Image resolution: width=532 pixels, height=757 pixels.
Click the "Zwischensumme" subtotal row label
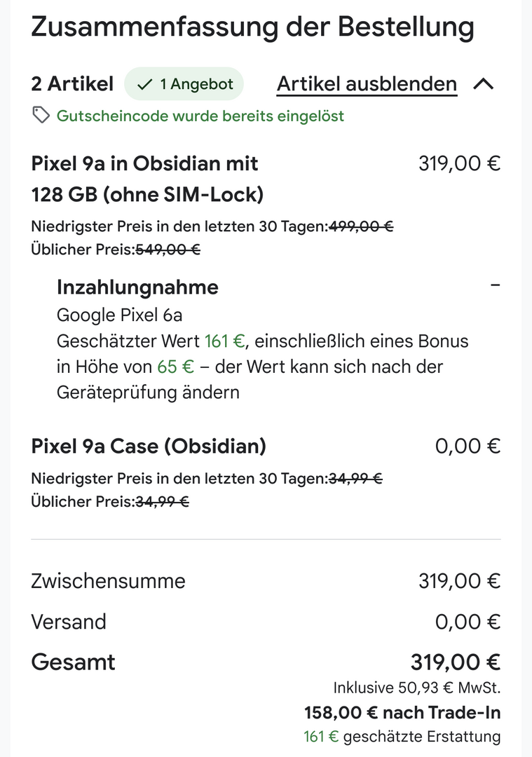click(x=109, y=581)
